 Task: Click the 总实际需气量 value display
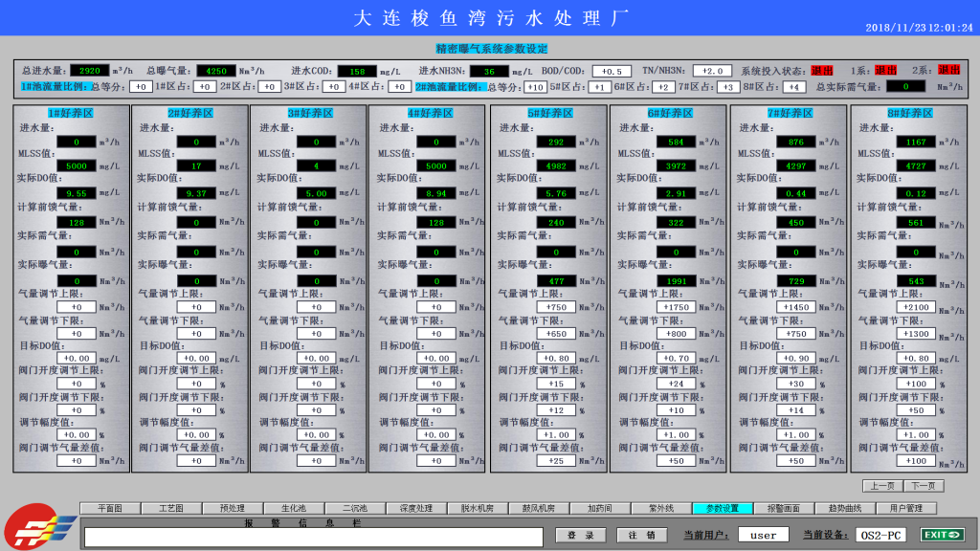point(905,87)
